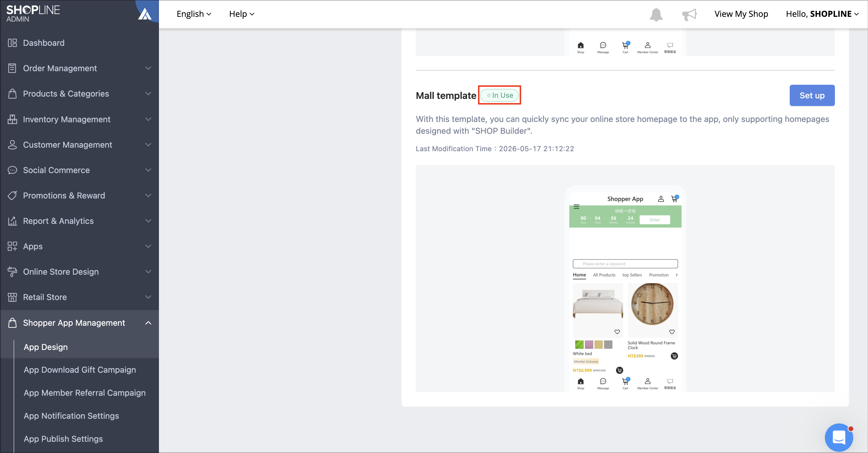Image resolution: width=868 pixels, height=453 pixels.
Task: Expand the Online Store Design chevron
Action: (x=148, y=272)
